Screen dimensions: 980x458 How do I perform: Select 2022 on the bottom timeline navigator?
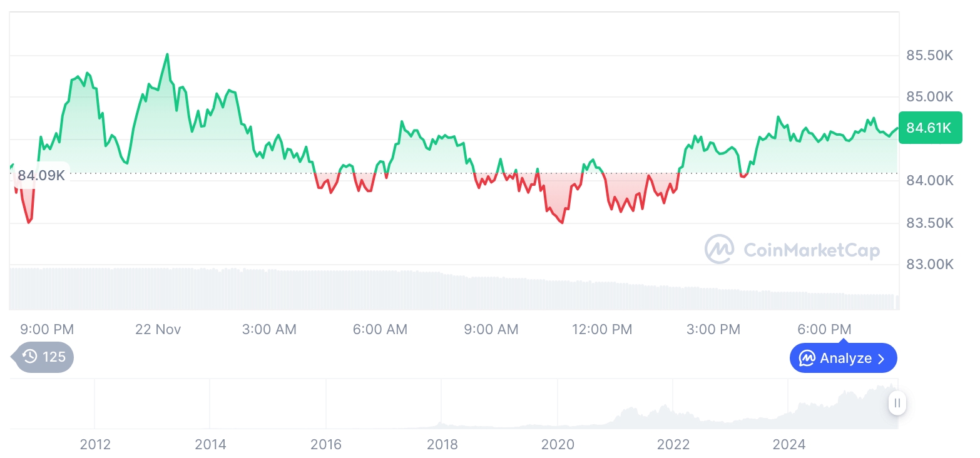pos(673,445)
